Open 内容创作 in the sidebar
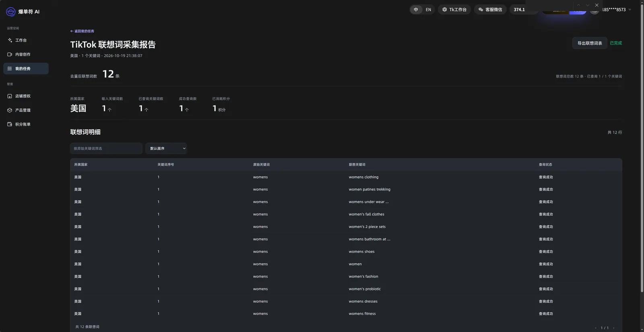The image size is (644, 332). tap(26, 54)
